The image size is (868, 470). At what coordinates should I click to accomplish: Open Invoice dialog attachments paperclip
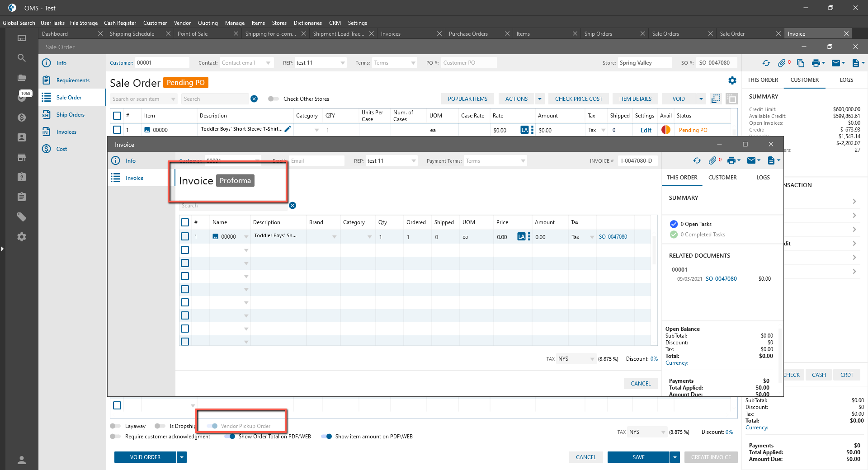point(712,161)
